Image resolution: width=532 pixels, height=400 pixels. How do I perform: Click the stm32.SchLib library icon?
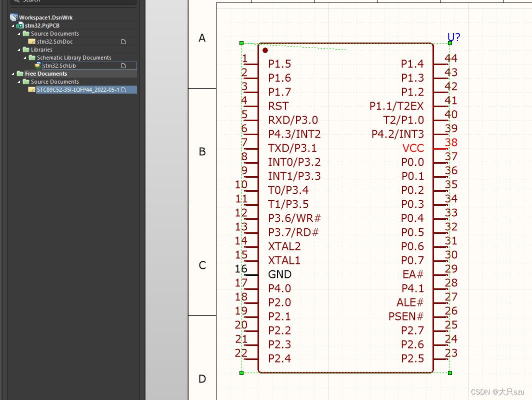(38, 66)
